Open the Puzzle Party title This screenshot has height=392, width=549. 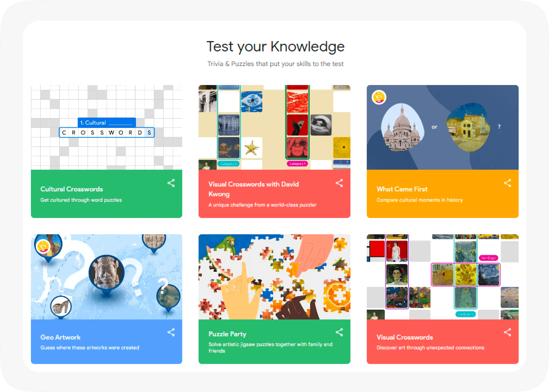(x=227, y=334)
